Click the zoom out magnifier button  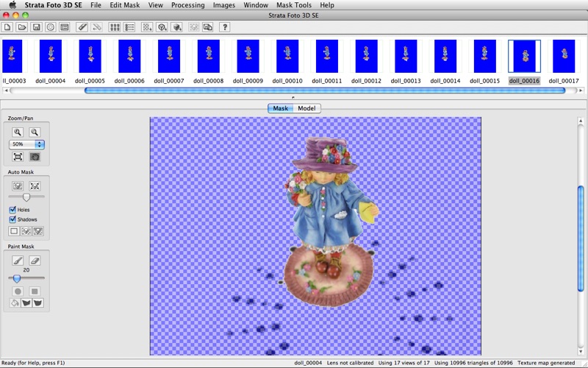[x=35, y=132]
